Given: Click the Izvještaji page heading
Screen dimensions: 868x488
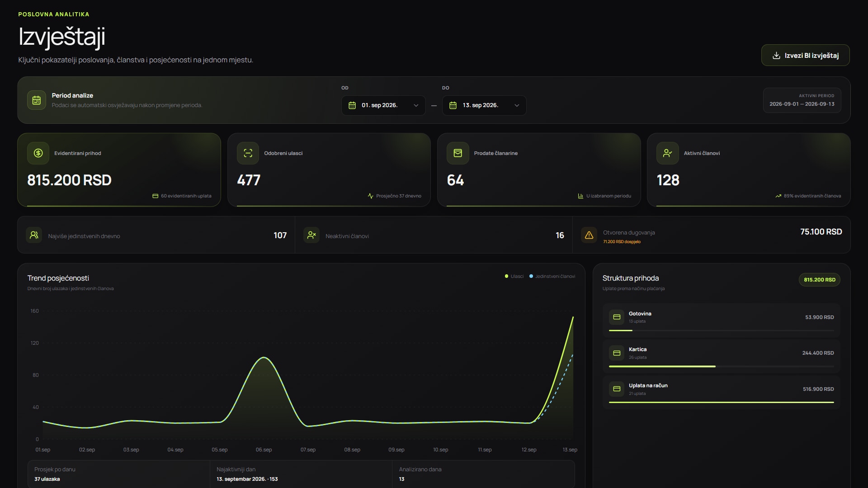Looking at the screenshot, I should click(62, 37).
